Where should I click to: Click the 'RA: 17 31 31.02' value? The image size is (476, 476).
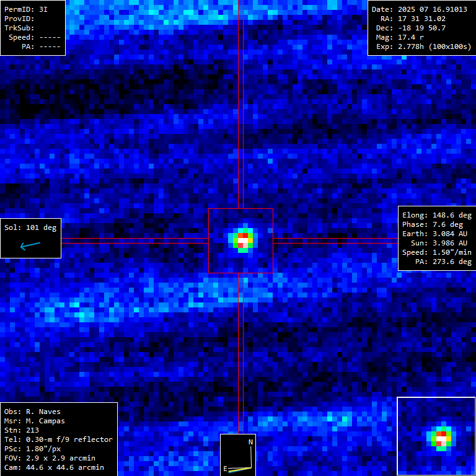point(413,19)
